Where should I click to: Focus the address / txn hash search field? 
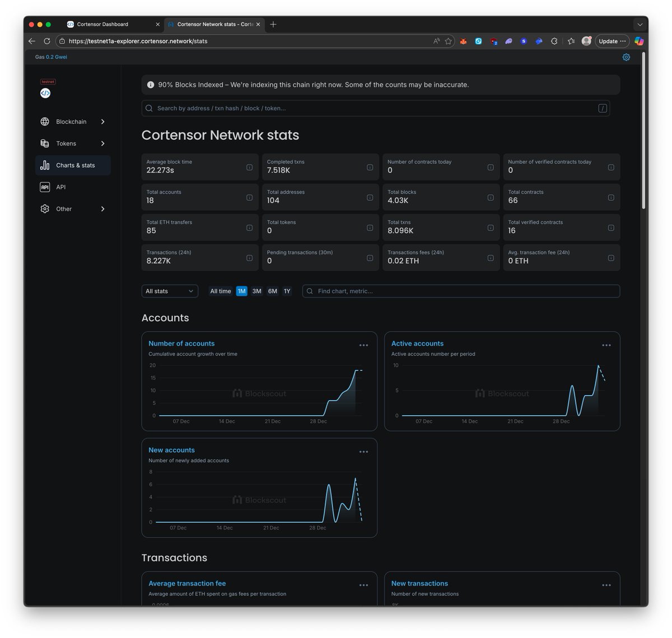click(x=375, y=108)
